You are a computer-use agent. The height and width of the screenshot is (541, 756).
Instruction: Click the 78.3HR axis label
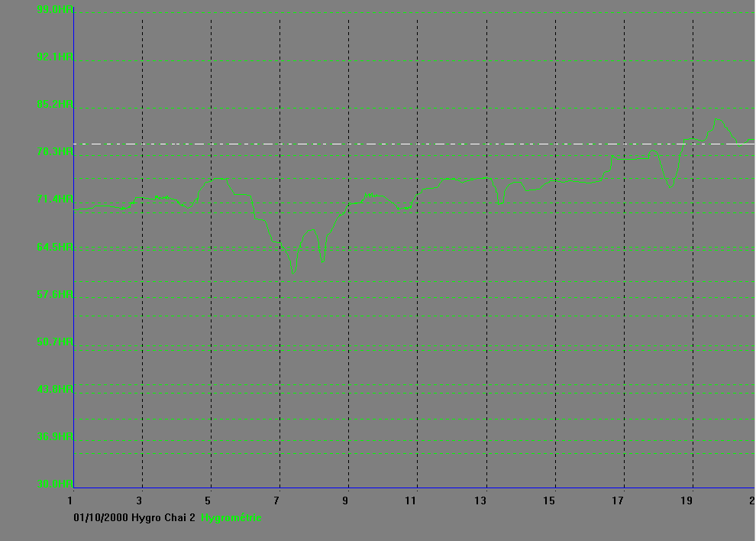pos(55,151)
